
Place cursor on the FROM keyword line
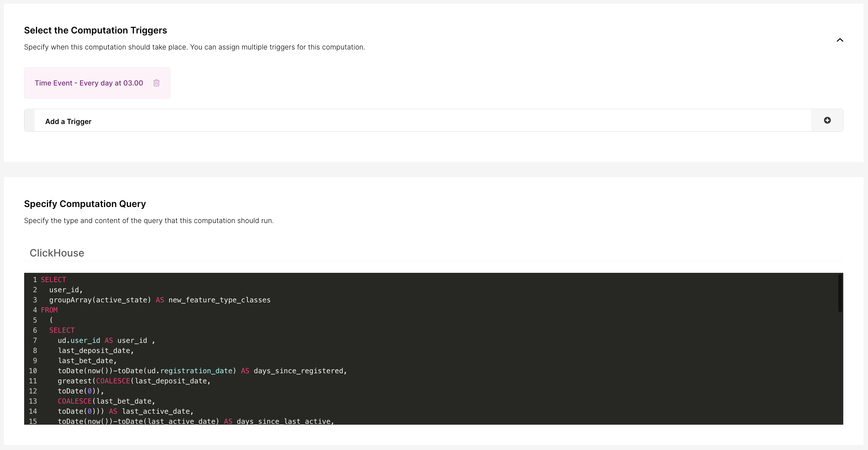tap(49, 310)
